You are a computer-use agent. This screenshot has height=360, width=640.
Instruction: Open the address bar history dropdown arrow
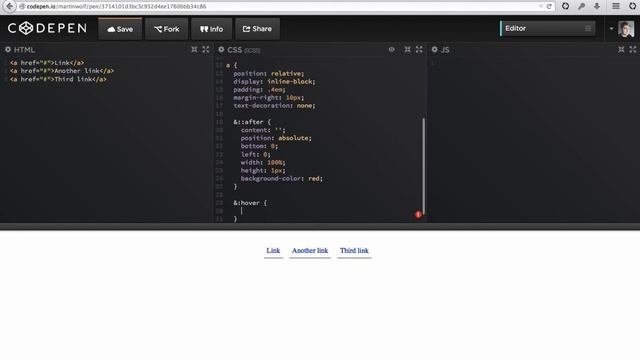[x=540, y=7]
